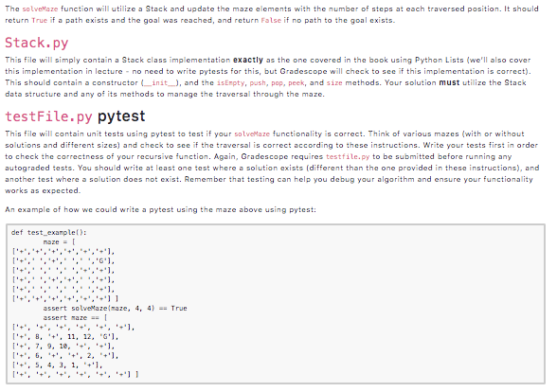Click the isEmpty method name
Image resolution: width=557 pixels, height=392 pixels.
click(231, 82)
